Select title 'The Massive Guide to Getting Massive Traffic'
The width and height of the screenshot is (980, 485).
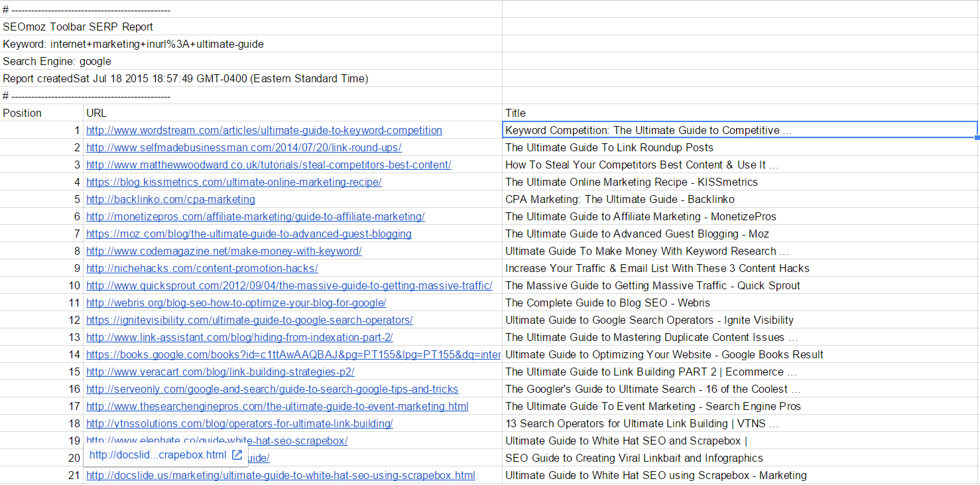[x=741, y=285]
